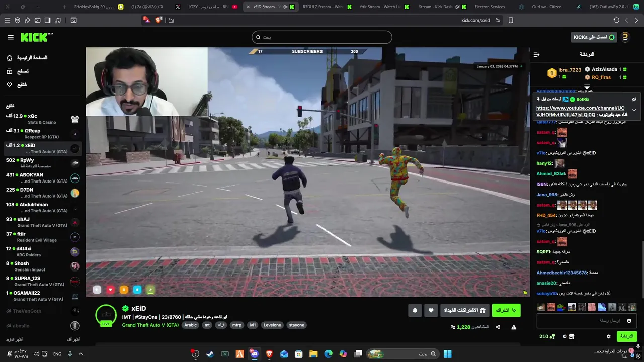Click the Brave shields icon in address bar
The image size is (644, 362).
[159, 20]
